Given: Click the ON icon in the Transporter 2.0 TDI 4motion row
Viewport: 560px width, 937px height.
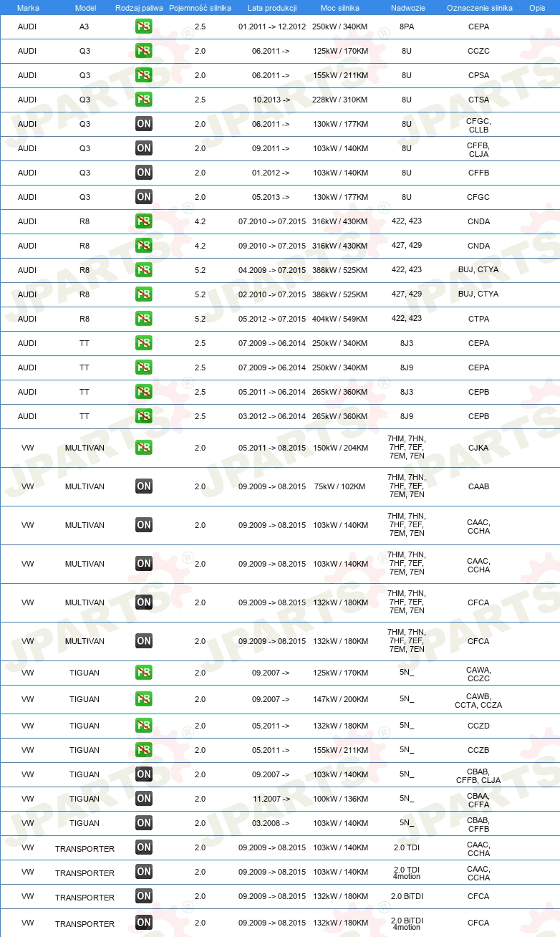Looking at the screenshot, I should (144, 872).
